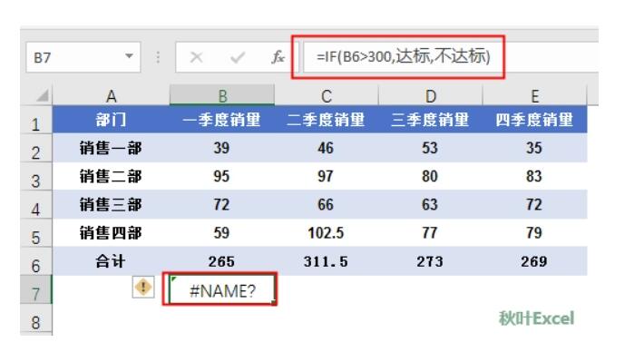This screenshot has width=644, height=342.
Task: Open the Insert Function fx icon
Action: coord(278,57)
